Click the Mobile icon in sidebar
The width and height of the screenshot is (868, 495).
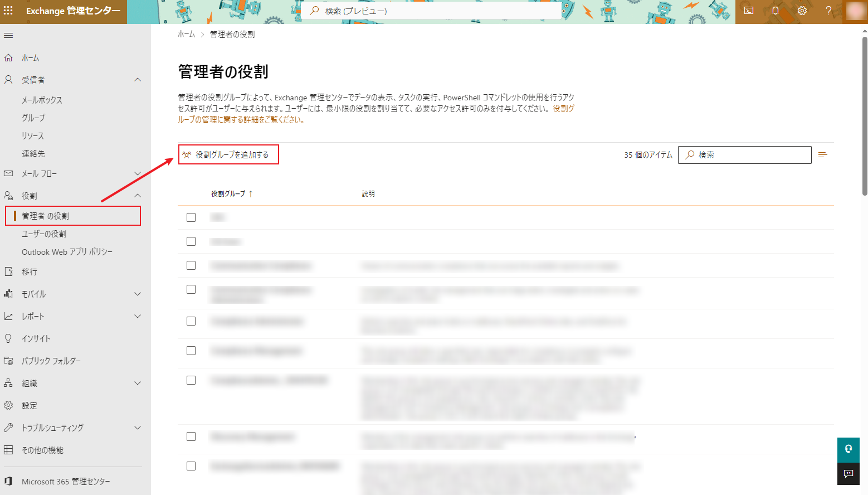tap(8, 294)
